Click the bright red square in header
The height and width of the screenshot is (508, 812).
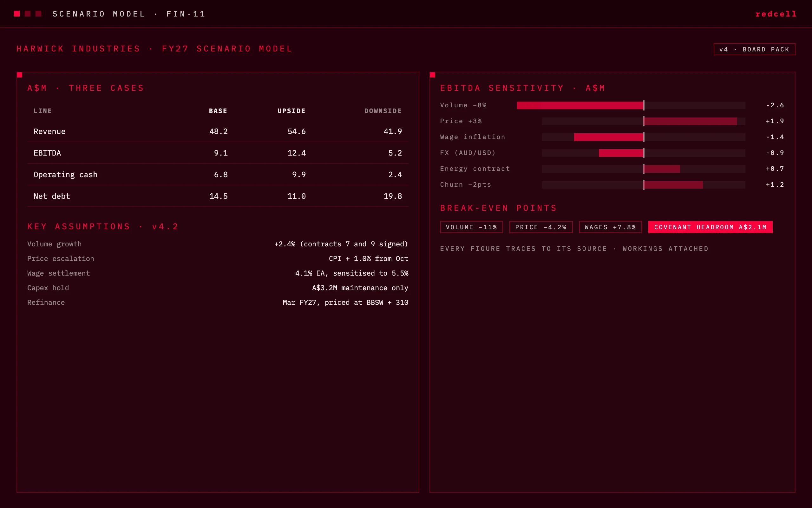pos(17,14)
